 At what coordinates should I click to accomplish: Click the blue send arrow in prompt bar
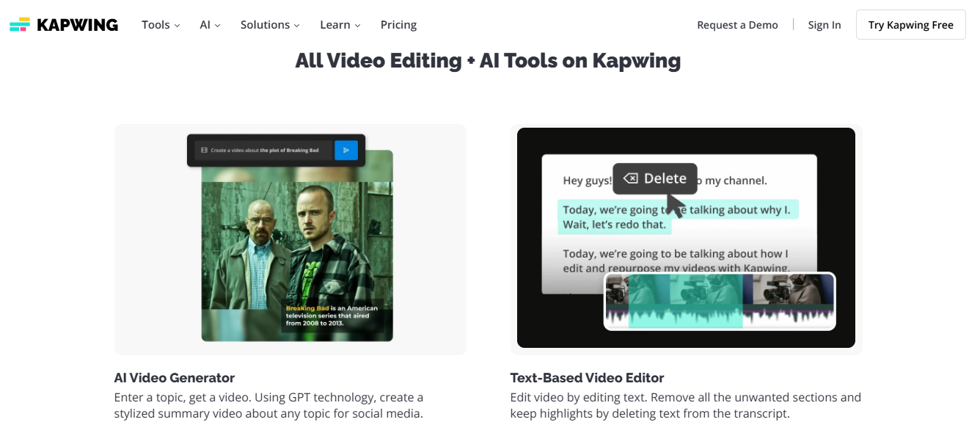tap(346, 150)
